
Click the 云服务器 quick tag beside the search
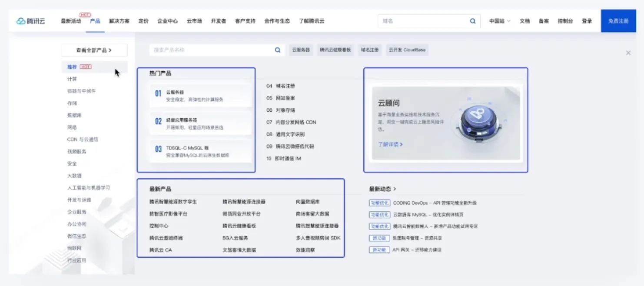pos(301,50)
